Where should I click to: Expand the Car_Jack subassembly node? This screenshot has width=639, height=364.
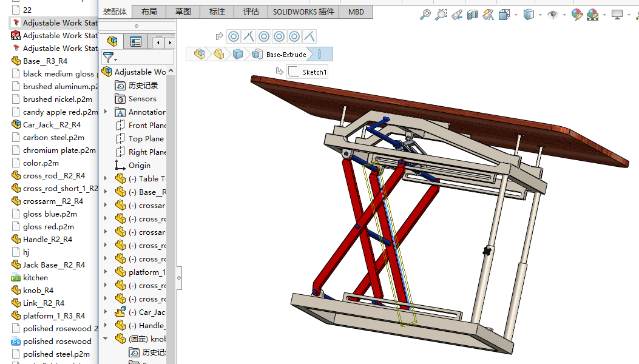(x=106, y=312)
